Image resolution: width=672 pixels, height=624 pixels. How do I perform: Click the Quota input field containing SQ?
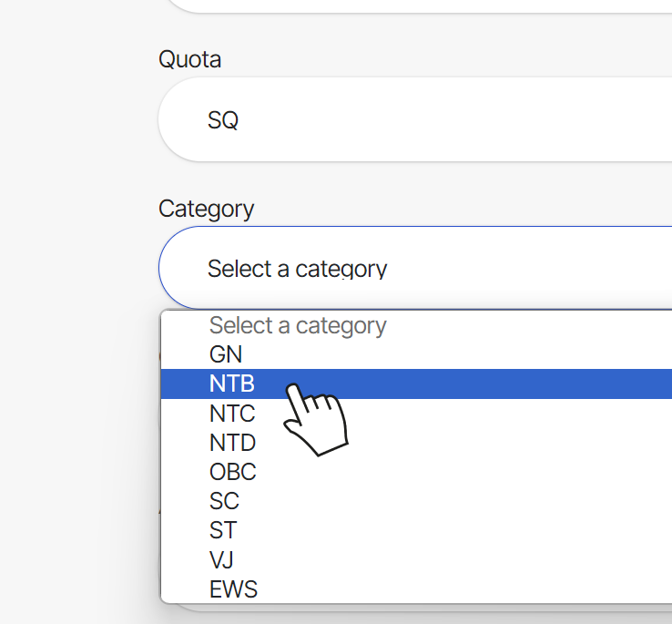coord(414,119)
